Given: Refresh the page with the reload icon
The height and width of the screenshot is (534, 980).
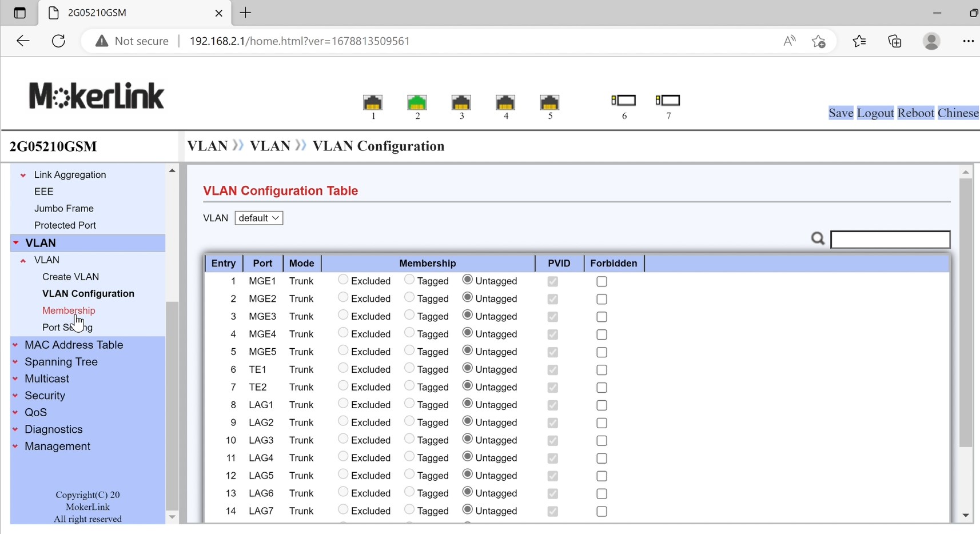Looking at the screenshot, I should [58, 41].
